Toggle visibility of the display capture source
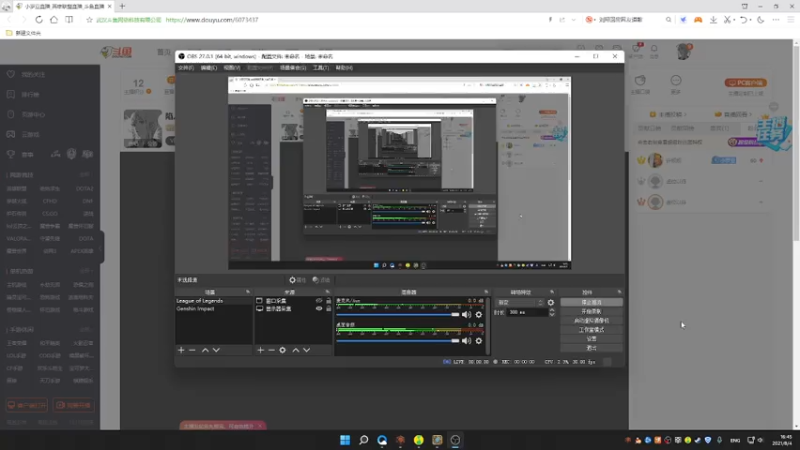The image size is (800, 450). (x=319, y=309)
